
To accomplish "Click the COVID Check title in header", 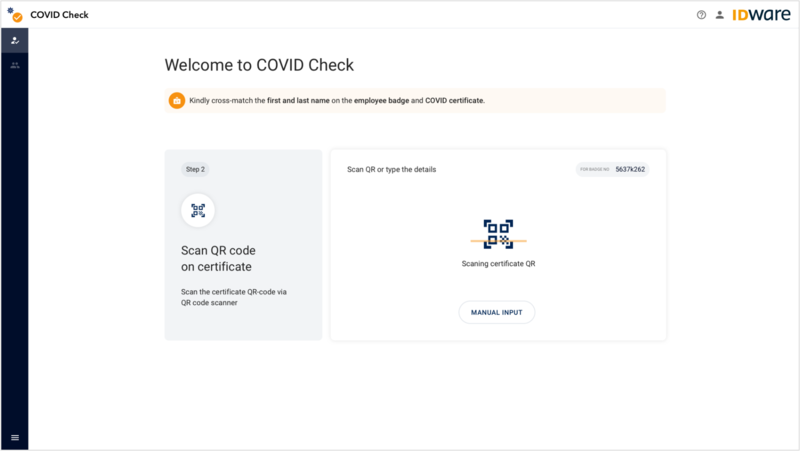I will click(59, 15).
